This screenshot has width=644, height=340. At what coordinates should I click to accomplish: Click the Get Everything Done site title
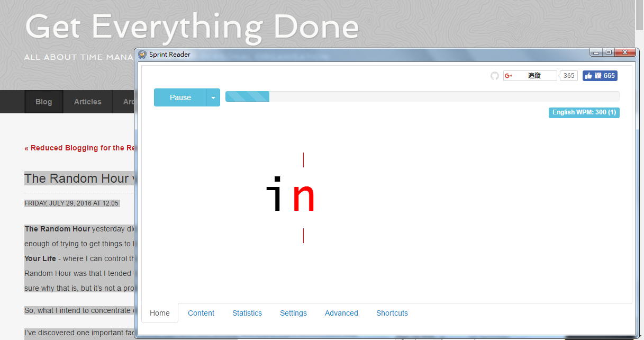click(192, 26)
